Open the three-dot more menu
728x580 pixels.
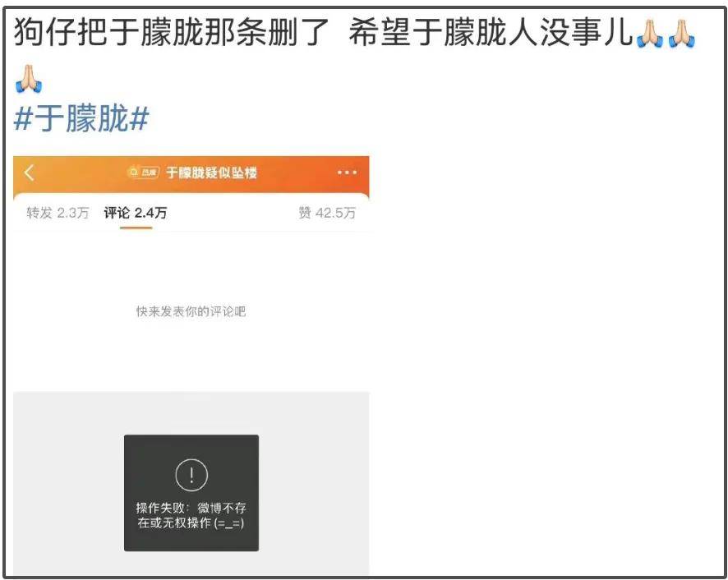click(347, 173)
